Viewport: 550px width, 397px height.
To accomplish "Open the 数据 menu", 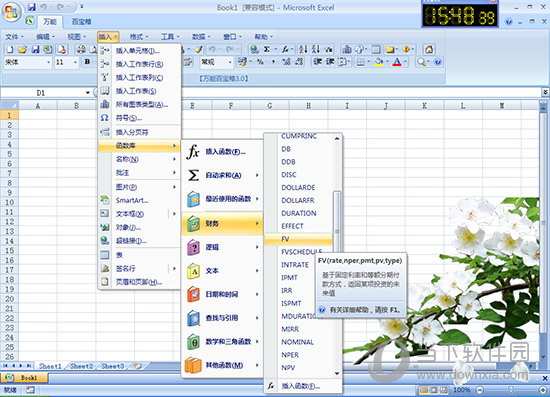I will point(201,36).
